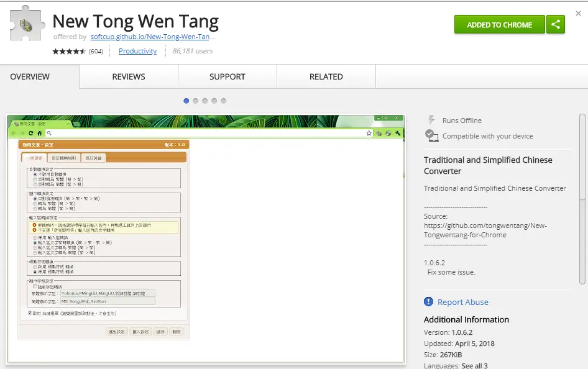
Task: Click the New Tong Wen Tang puzzle-piece logo
Action: (x=25, y=22)
